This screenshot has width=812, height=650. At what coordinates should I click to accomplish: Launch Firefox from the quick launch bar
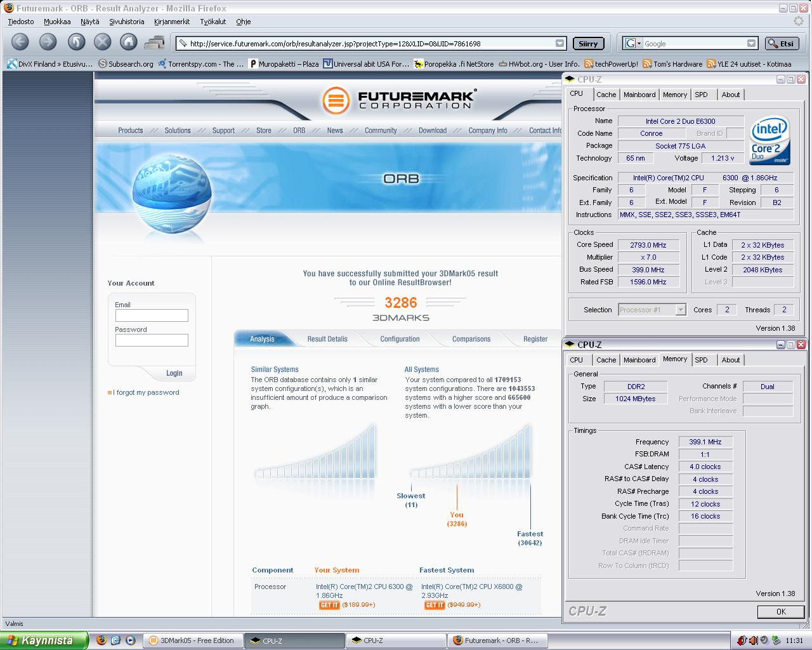101,640
